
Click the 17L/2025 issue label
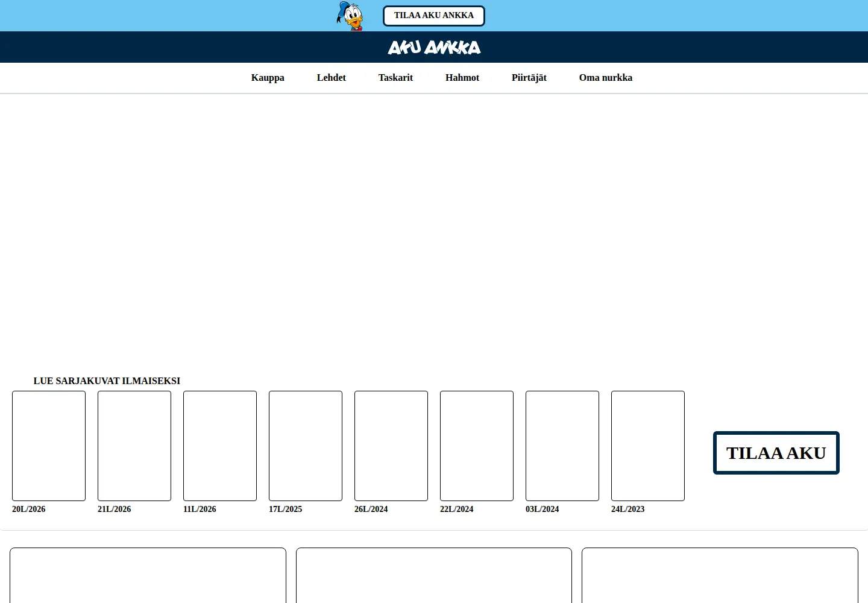pos(286,510)
